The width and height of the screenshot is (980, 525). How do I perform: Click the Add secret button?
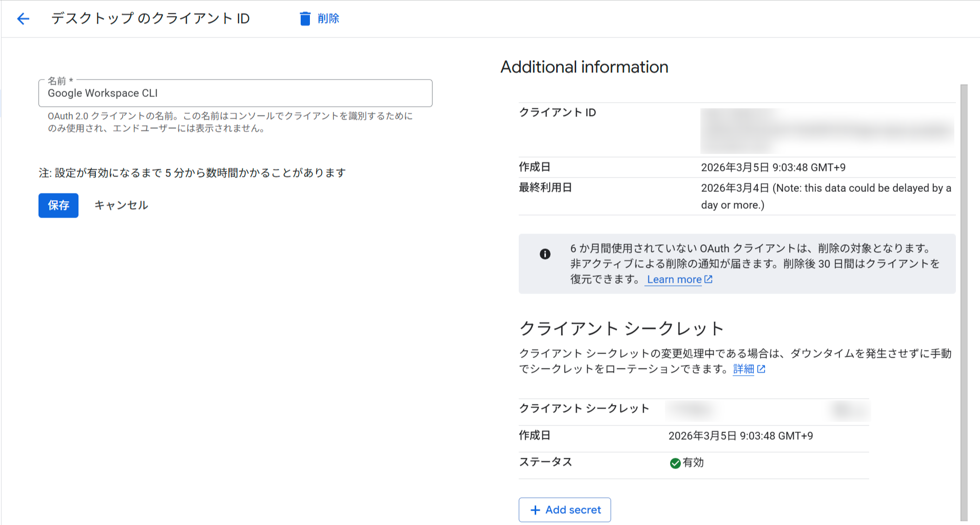tap(564, 510)
